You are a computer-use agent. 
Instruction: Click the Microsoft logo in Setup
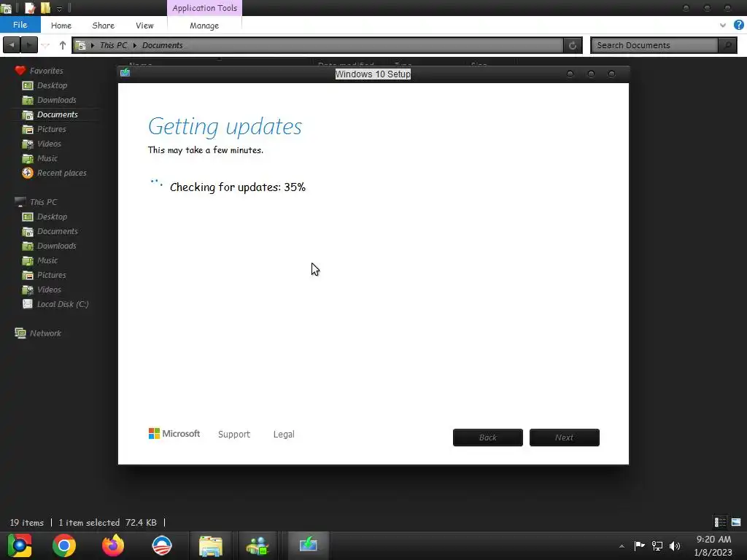click(x=174, y=434)
